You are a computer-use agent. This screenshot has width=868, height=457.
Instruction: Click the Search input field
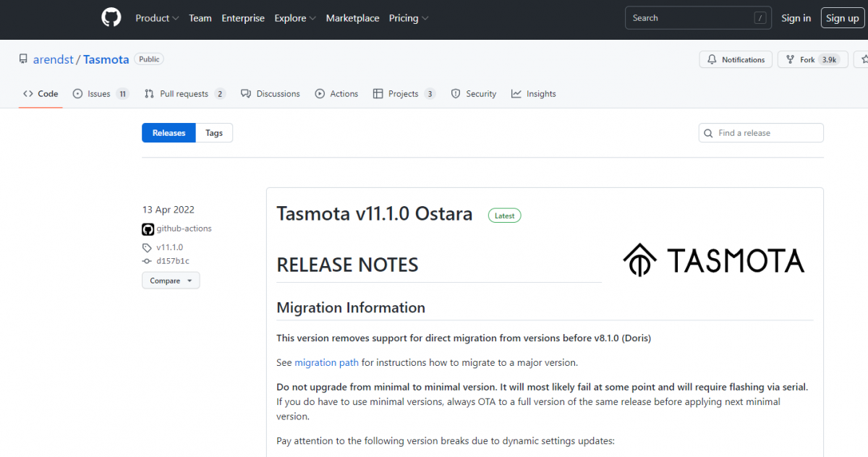click(699, 18)
